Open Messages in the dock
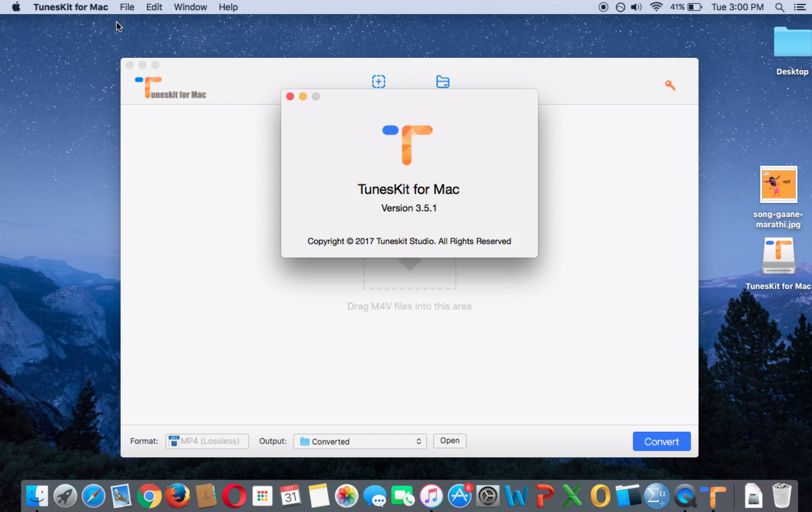Screen dimensions: 812x512 coord(375,496)
